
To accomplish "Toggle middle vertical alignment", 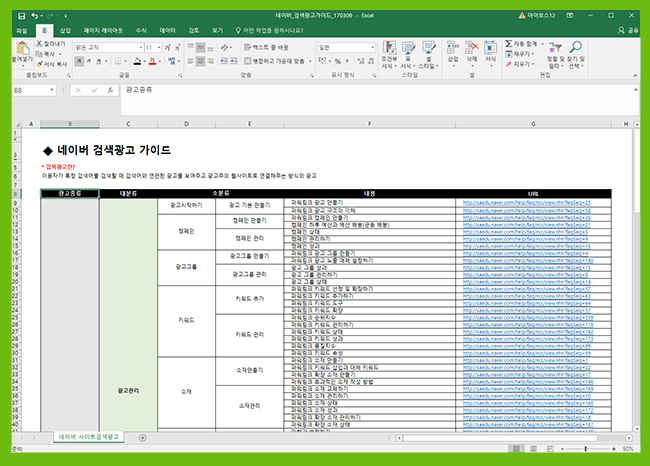I will [x=200, y=48].
